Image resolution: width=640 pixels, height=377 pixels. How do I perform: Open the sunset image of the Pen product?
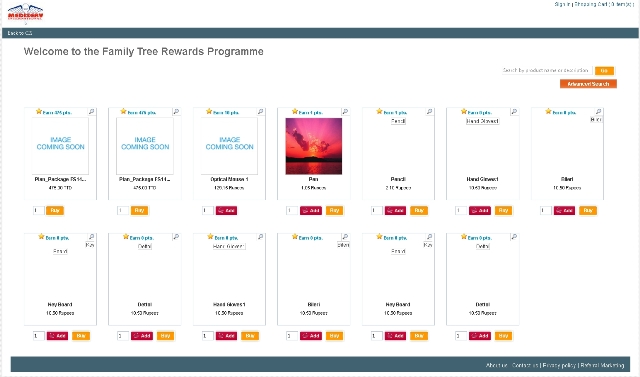[313, 146]
